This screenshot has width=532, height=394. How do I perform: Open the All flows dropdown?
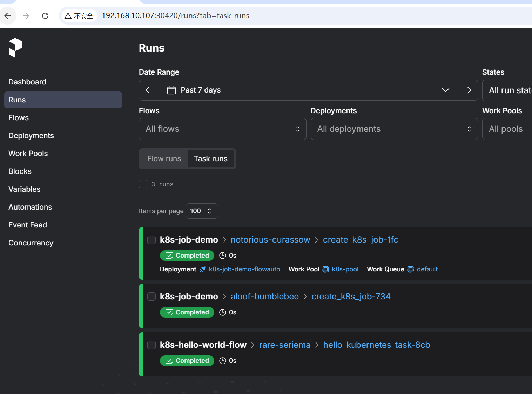click(x=222, y=129)
